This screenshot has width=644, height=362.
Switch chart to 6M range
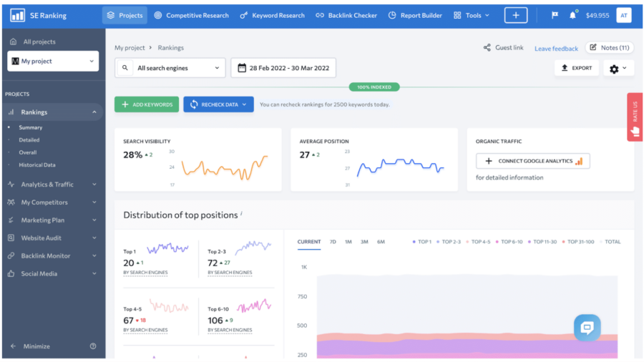point(381,242)
